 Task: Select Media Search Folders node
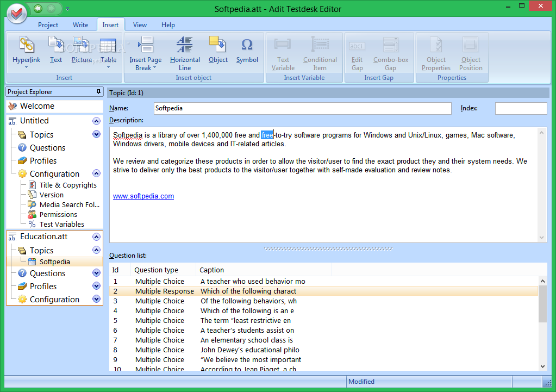[x=69, y=204]
